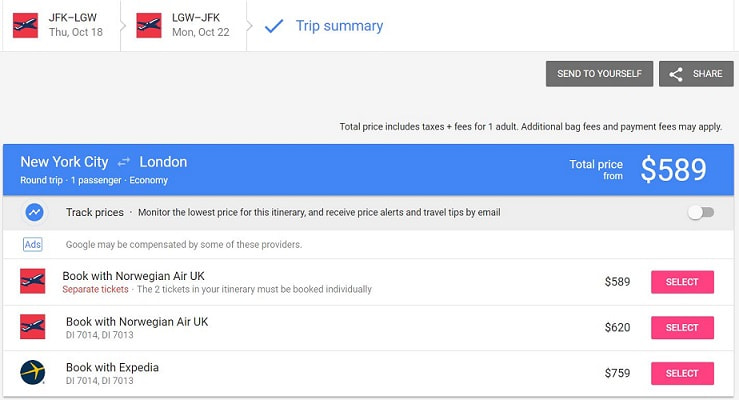This screenshot has width=739, height=400.
Task: Select the $759 Expedia booking option
Action: tap(682, 373)
